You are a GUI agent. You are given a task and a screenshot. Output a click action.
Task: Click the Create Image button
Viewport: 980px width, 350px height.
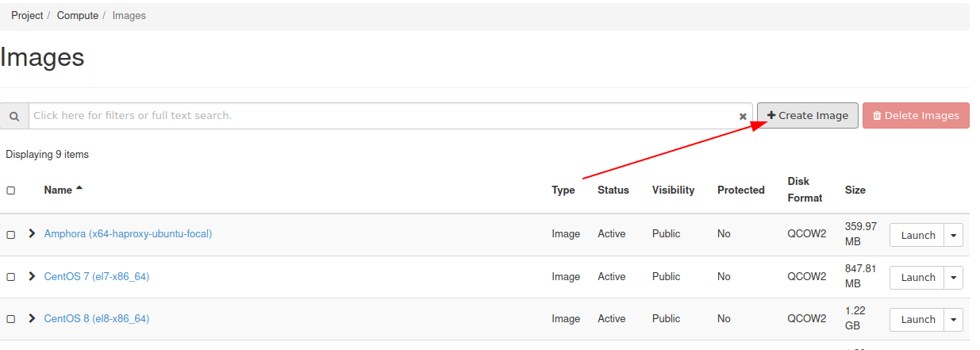[x=807, y=115]
